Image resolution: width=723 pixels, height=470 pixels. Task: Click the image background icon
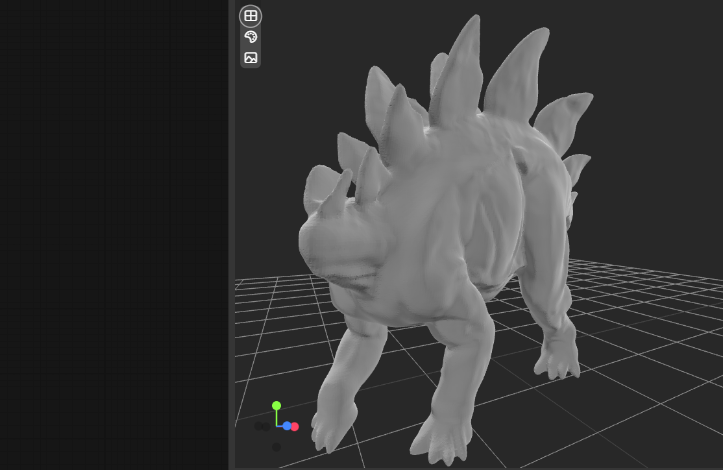[x=250, y=58]
